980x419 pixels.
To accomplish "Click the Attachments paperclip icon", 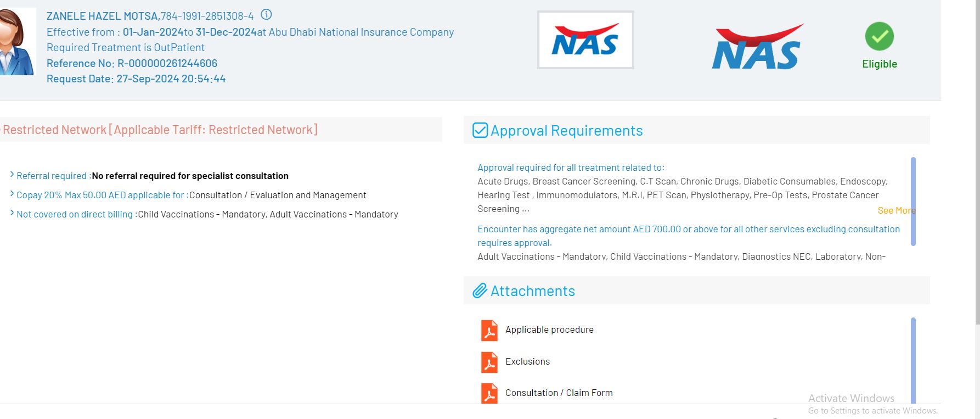I will coord(480,290).
